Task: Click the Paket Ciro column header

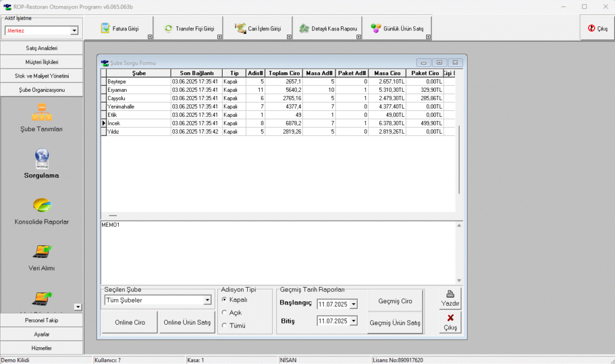Action: 425,73
